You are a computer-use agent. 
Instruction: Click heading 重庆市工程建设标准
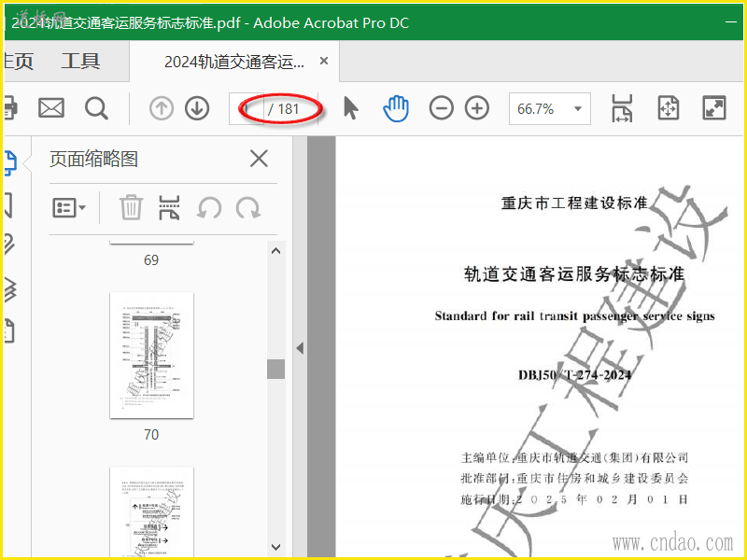click(x=574, y=203)
